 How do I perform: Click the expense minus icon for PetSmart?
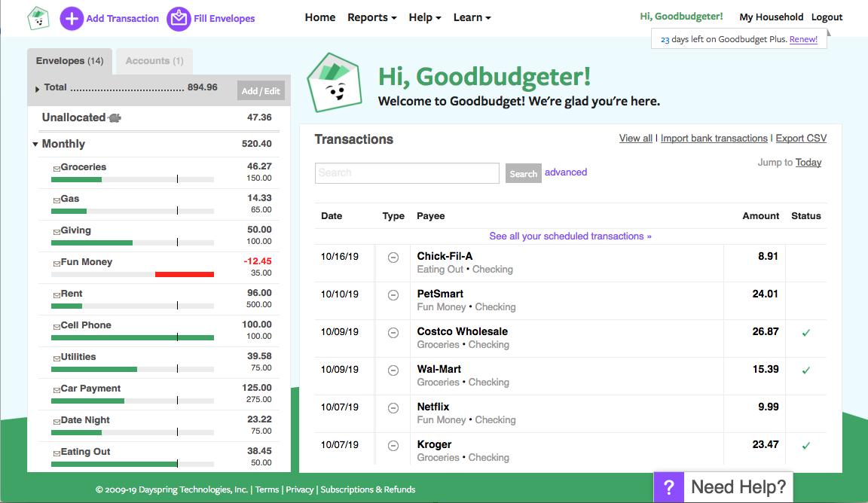point(393,295)
